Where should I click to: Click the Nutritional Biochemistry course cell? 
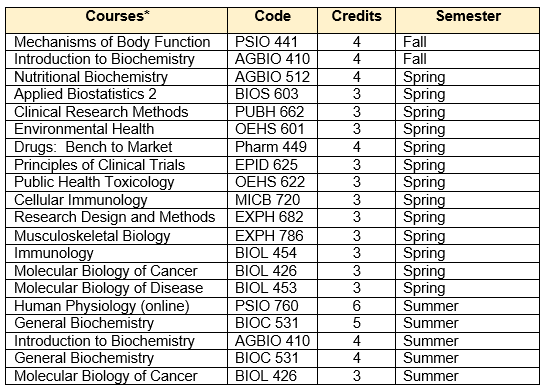117,77
